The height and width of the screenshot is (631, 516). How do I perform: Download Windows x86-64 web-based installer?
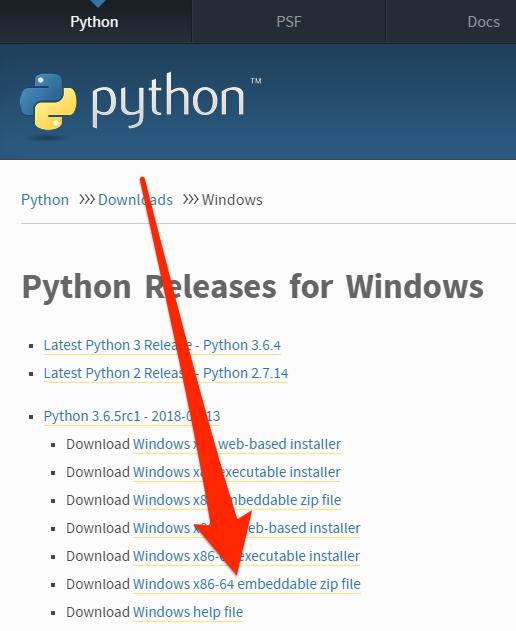point(246,528)
